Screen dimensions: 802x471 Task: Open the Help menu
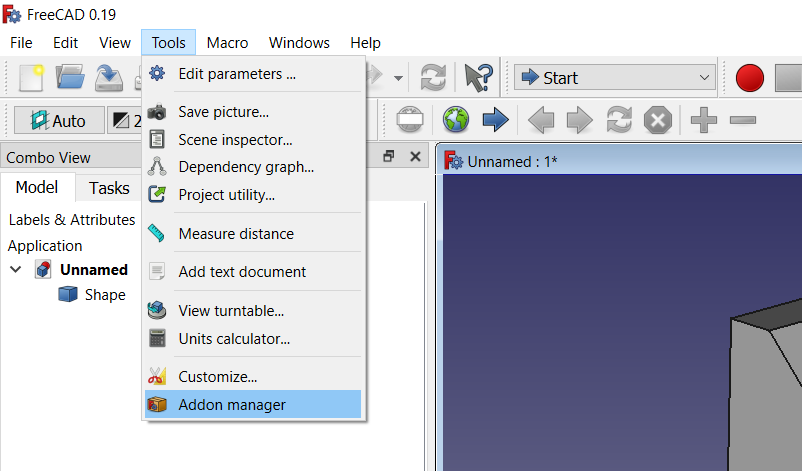(365, 43)
